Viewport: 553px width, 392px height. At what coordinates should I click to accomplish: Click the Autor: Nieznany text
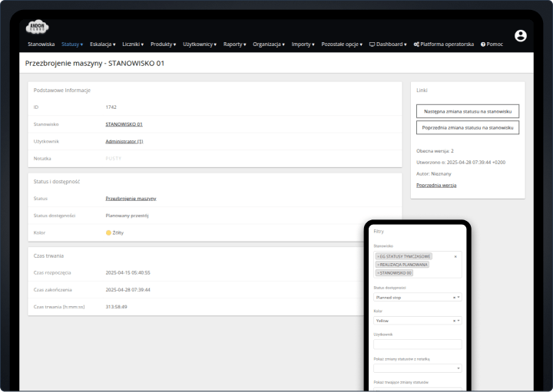434,174
